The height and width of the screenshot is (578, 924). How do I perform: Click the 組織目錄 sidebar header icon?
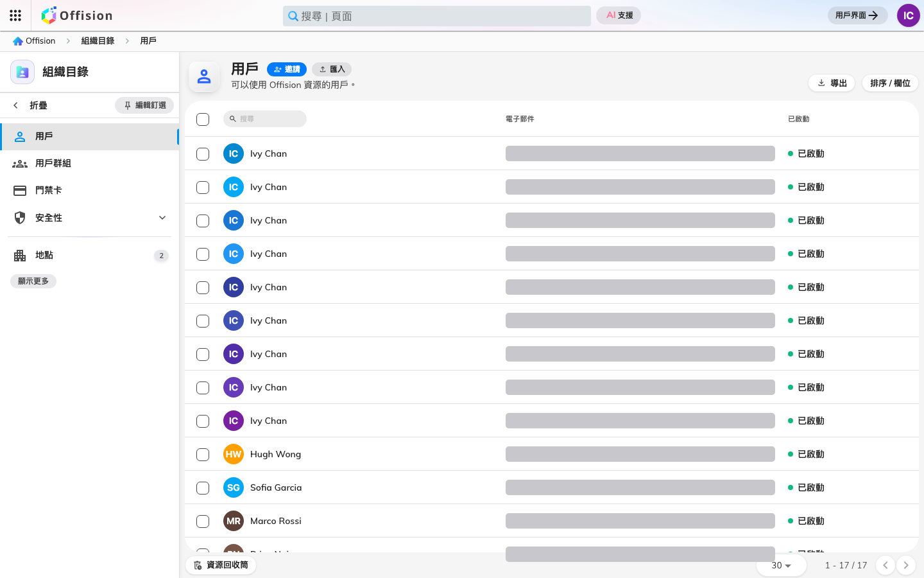tap(22, 72)
